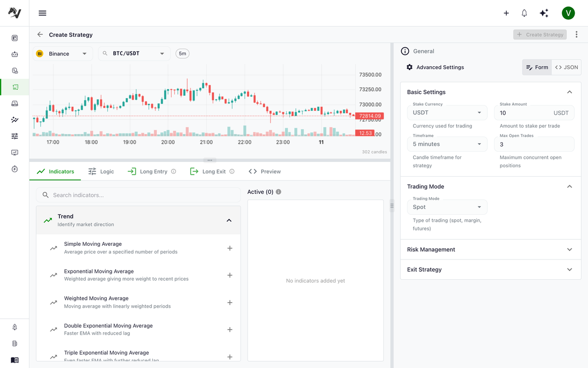Click the app logo at top left

15,13
